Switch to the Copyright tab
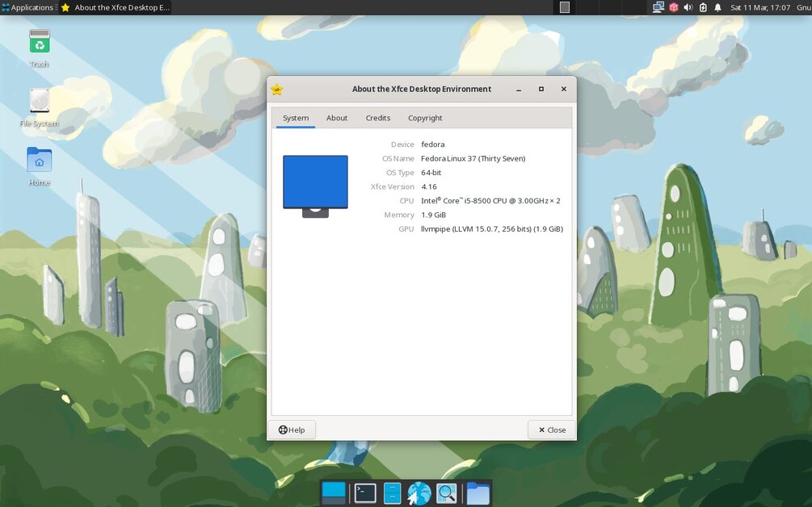This screenshot has width=812, height=507. (x=425, y=118)
